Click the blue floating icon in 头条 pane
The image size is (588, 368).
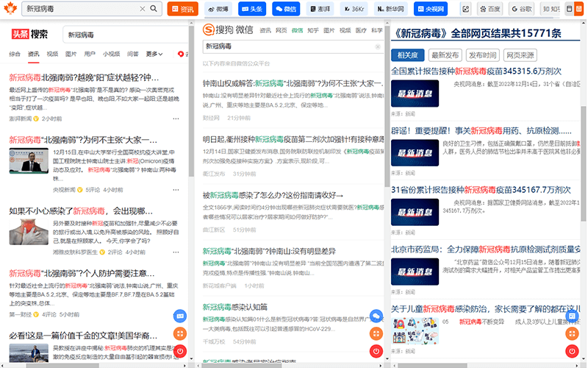pyautogui.click(x=180, y=316)
